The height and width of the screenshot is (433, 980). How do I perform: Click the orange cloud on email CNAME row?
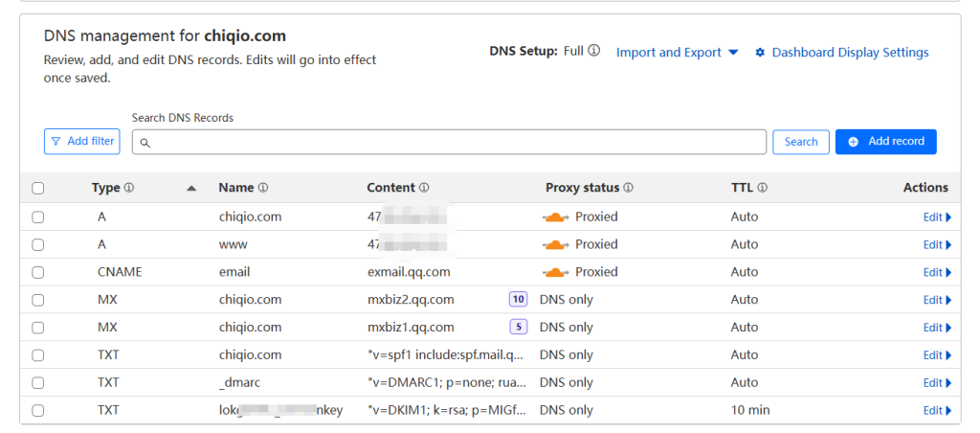coord(555,272)
